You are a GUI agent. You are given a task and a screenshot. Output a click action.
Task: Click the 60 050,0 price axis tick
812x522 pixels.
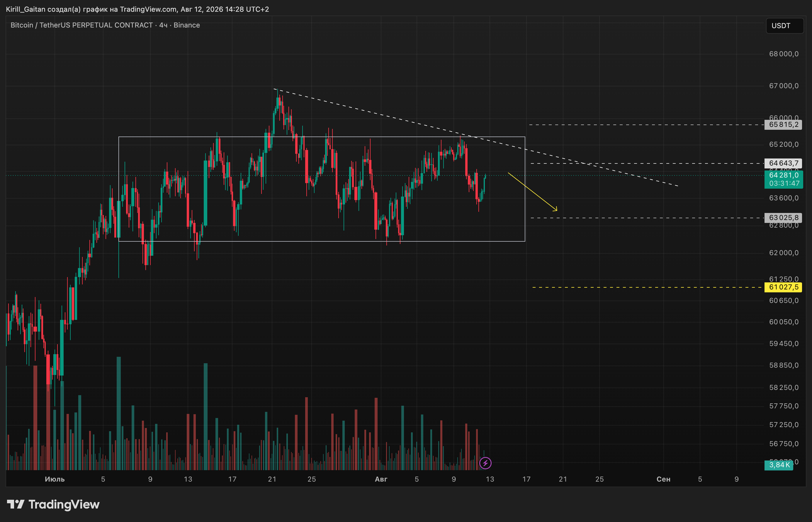(784, 322)
